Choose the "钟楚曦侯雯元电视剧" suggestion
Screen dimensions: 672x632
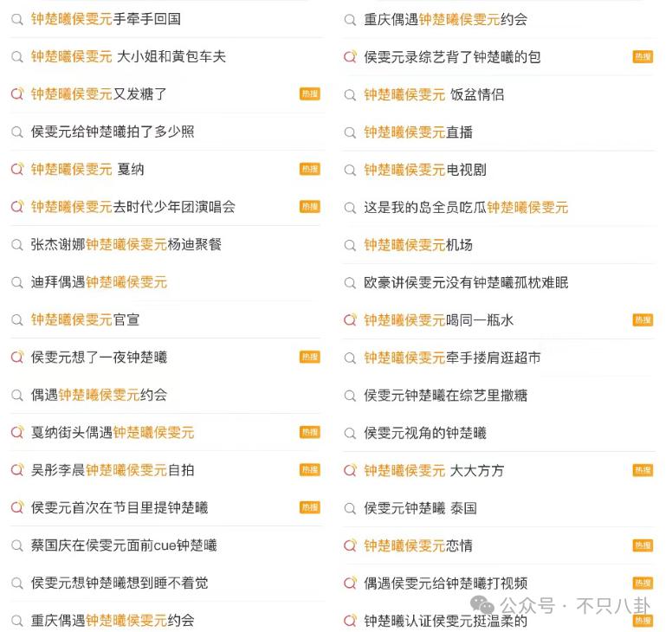424,170
